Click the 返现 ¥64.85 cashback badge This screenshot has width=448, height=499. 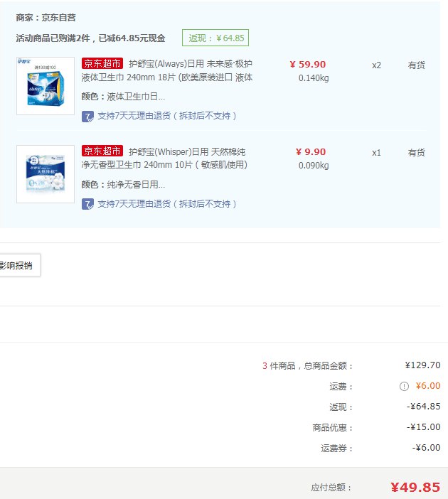[x=215, y=38]
